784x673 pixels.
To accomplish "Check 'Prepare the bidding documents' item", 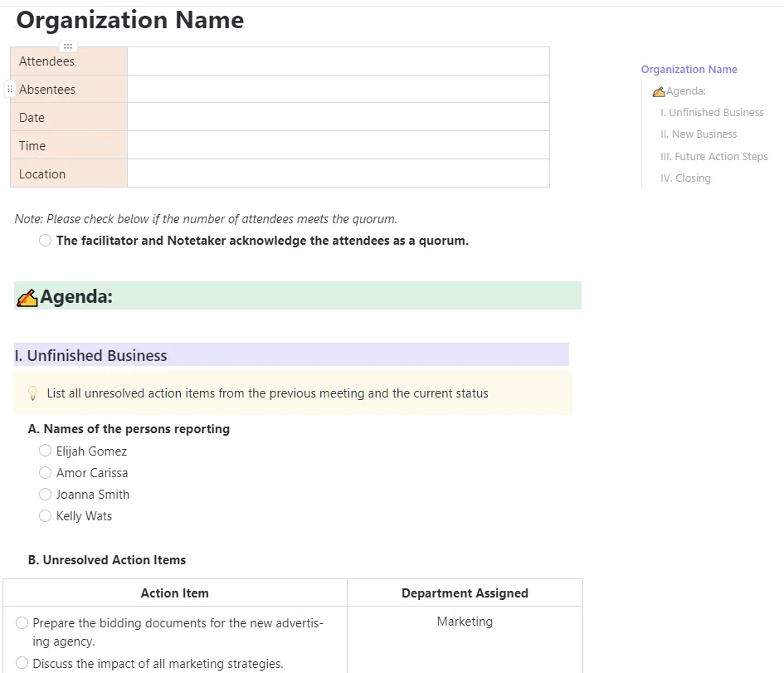I will click(22, 622).
